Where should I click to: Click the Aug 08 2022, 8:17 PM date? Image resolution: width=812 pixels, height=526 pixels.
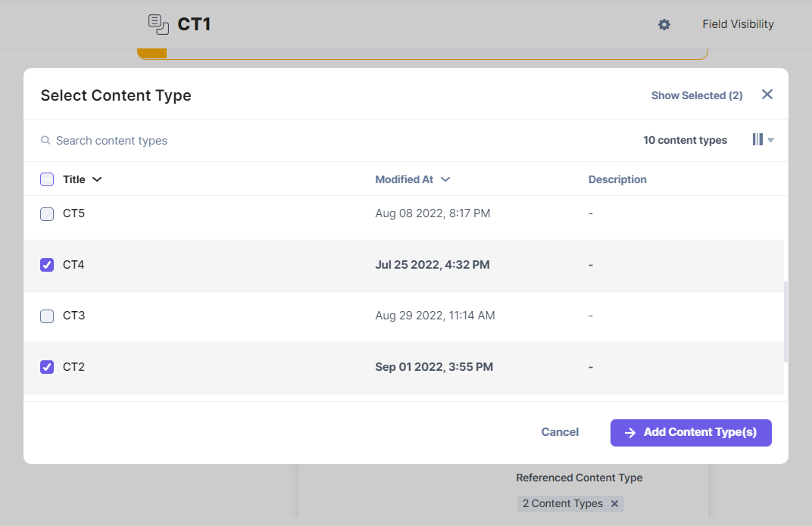point(433,213)
